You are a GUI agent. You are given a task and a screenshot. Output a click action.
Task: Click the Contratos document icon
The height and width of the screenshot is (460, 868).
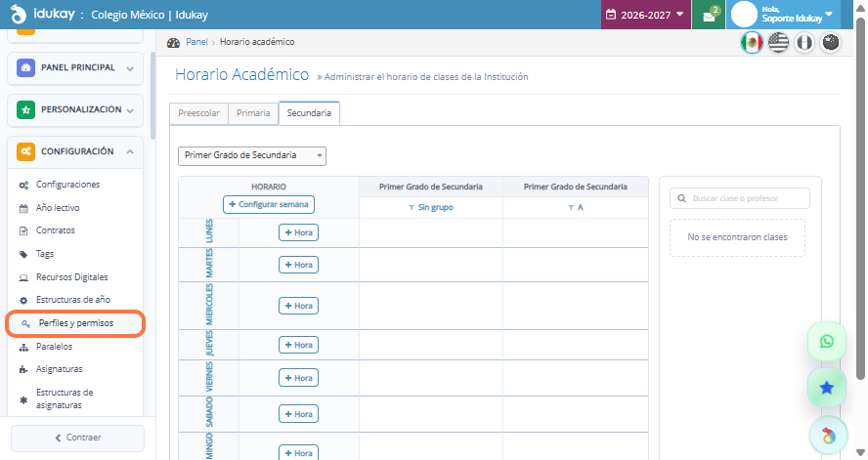click(23, 231)
